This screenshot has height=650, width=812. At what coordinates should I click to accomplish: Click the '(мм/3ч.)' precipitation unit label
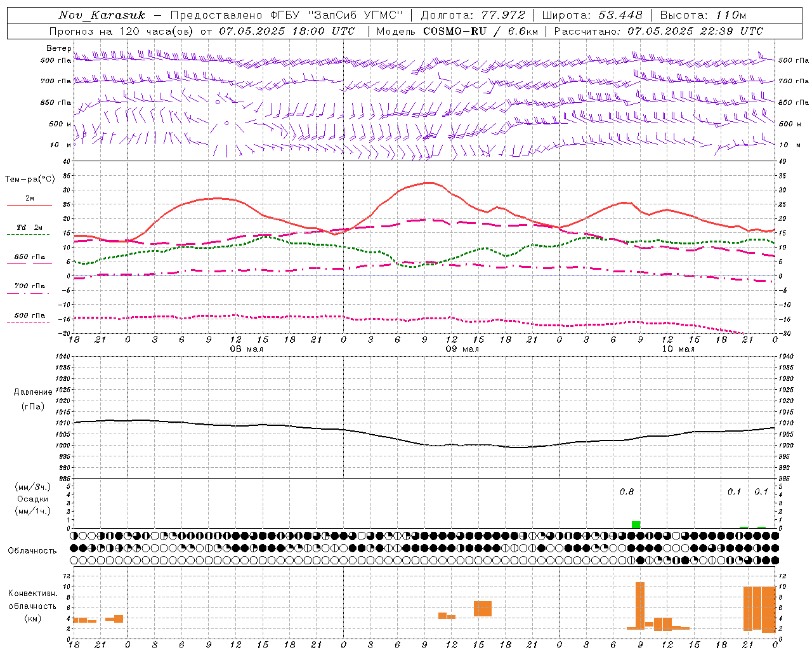coord(33,487)
